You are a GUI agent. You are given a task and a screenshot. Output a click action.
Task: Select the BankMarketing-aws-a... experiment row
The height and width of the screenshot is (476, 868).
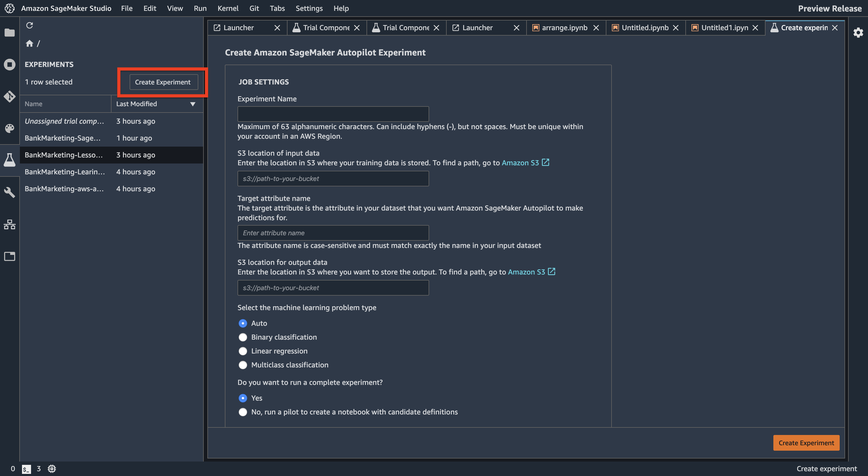(x=111, y=189)
